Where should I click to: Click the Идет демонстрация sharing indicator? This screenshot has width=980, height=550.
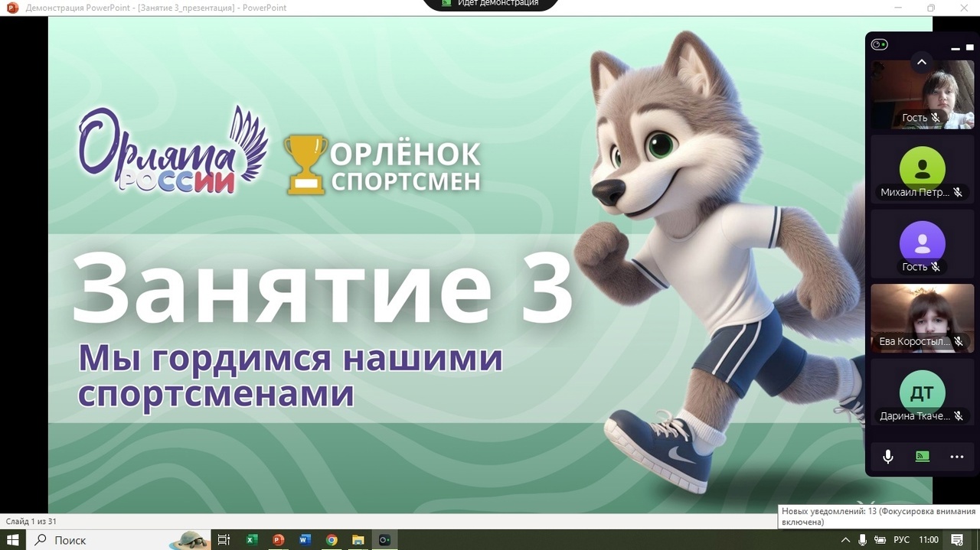(x=490, y=4)
